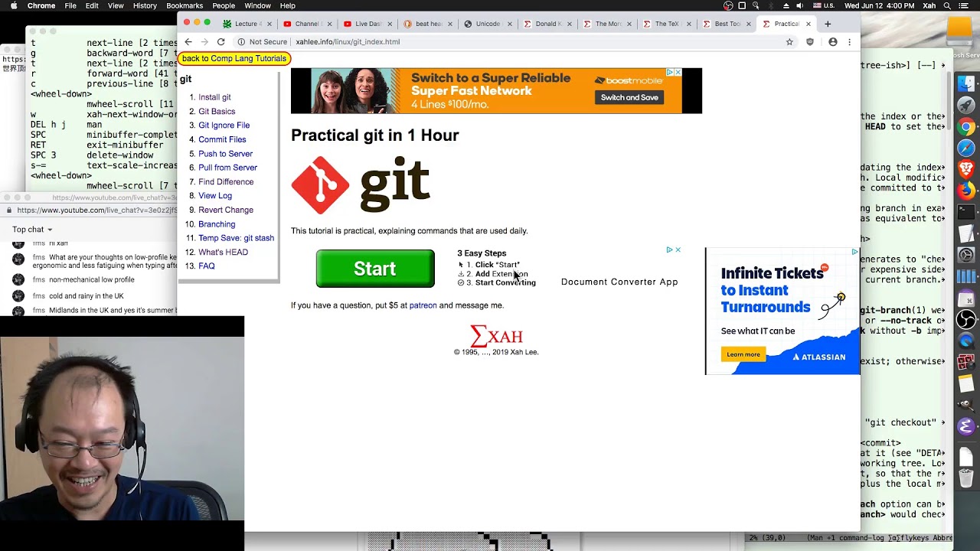
Task: Click the YouTube live chat URL bar
Action: point(96,210)
